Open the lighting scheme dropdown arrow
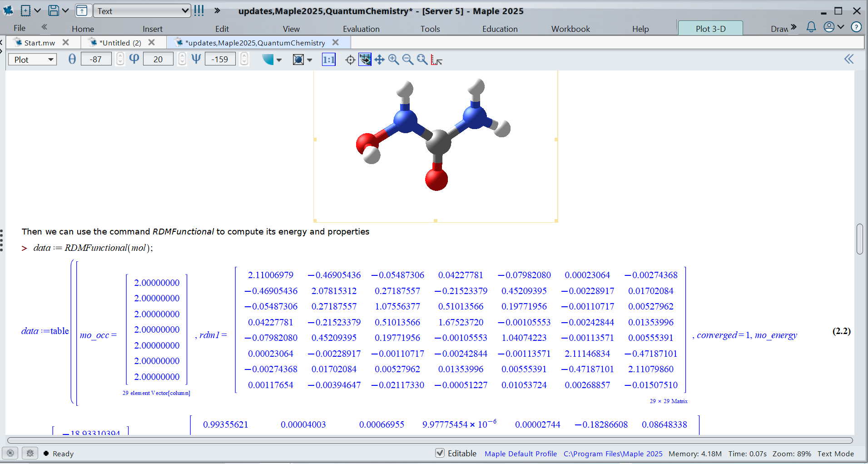Screen dimensions: 868x464 [x=278, y=59]
